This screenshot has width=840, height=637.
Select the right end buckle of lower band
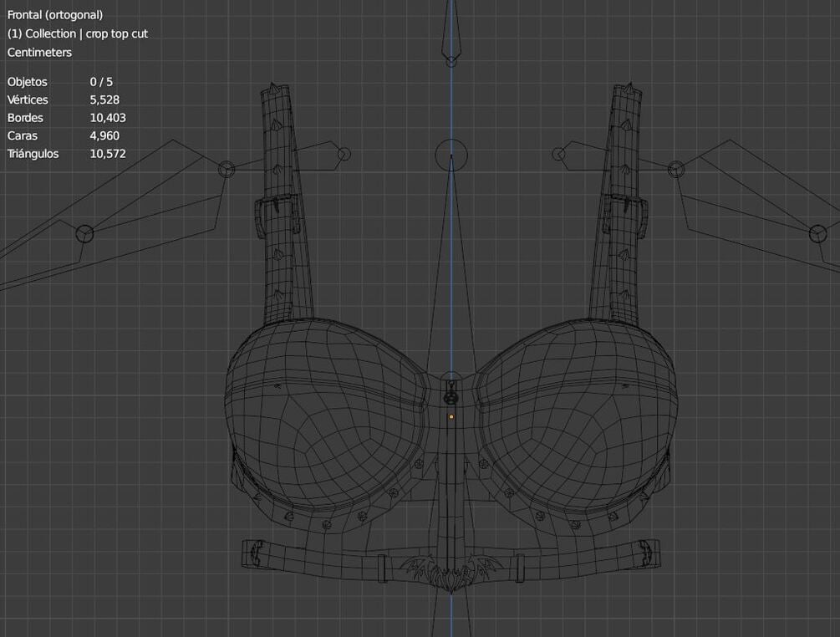(x=649, y=553)
